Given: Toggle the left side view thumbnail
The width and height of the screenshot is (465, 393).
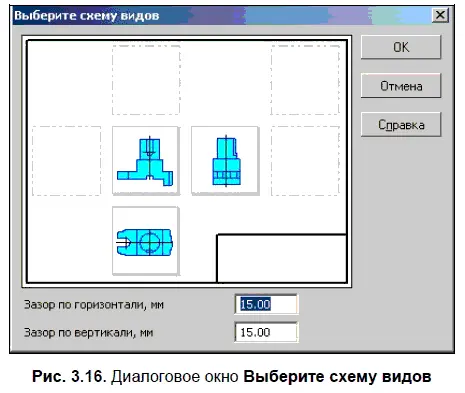Looking at the screenshot, I should (225, 160).
